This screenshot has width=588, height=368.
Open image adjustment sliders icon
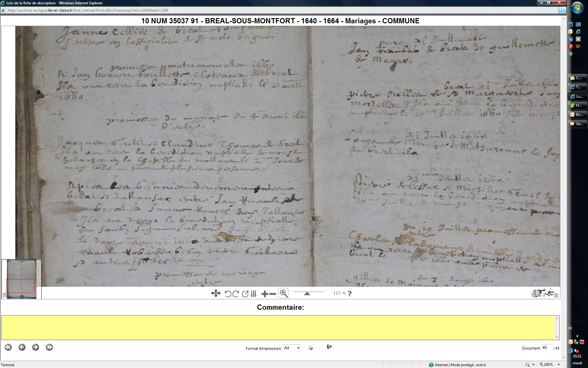pyautogui.click(x=254, y=294)
